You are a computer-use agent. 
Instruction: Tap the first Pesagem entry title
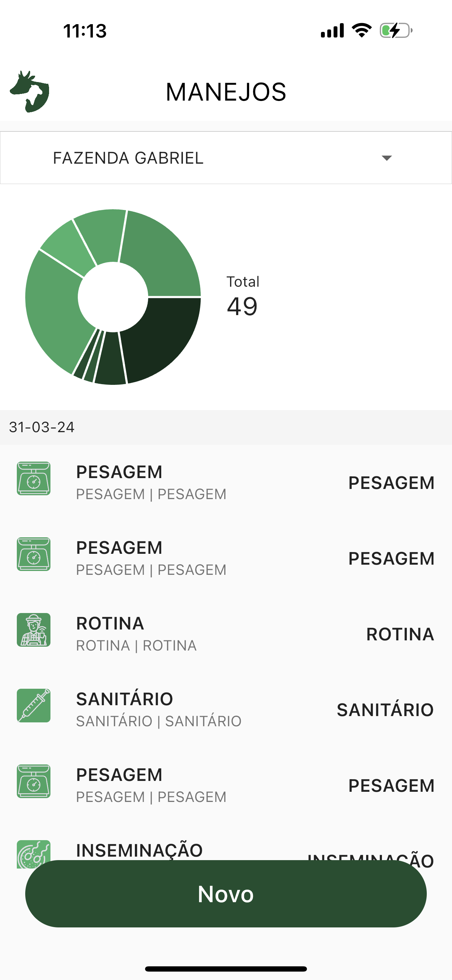tap(119, 472)
